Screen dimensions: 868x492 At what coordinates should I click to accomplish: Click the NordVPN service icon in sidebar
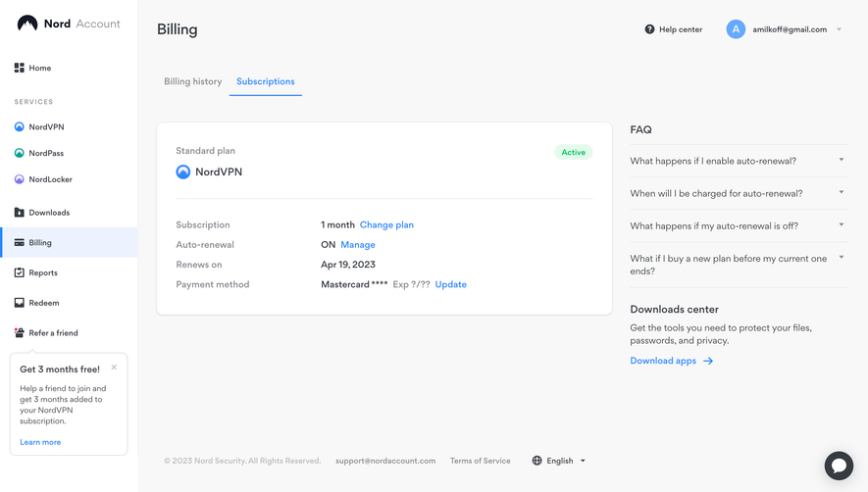(x=20, y=126)
